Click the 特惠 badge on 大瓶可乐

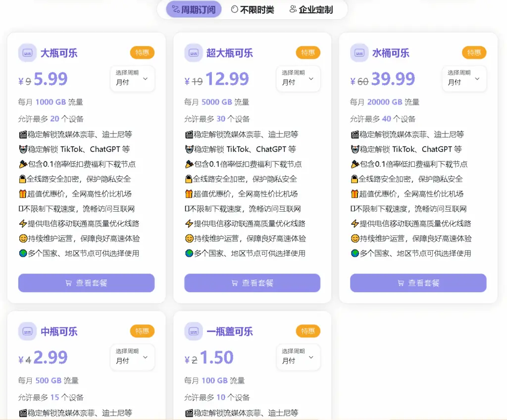coord(142,52)
